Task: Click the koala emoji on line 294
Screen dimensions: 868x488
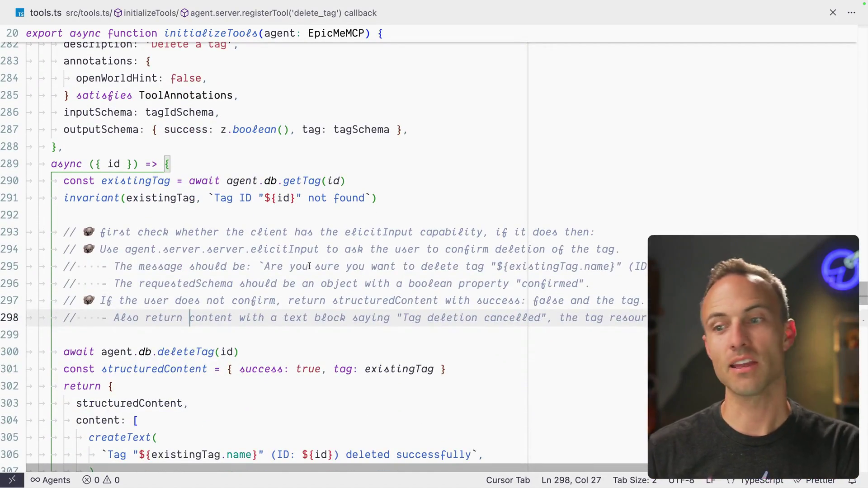Action: [x=89, y=249]
